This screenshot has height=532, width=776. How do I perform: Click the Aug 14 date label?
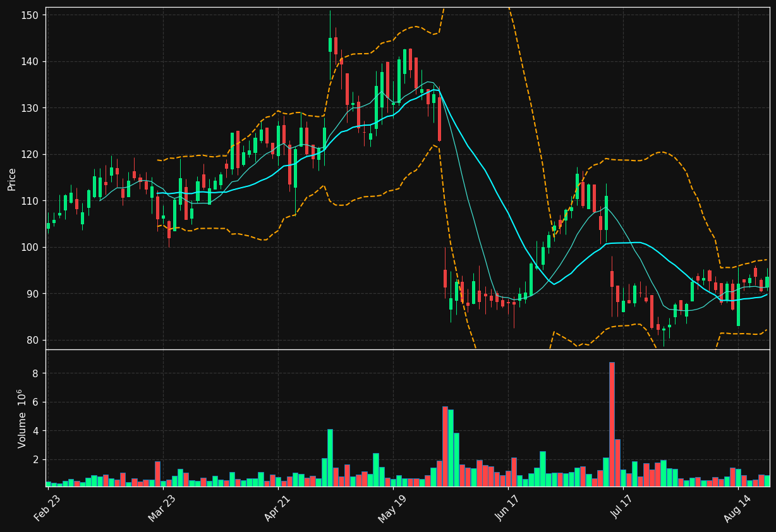[739, 507]
